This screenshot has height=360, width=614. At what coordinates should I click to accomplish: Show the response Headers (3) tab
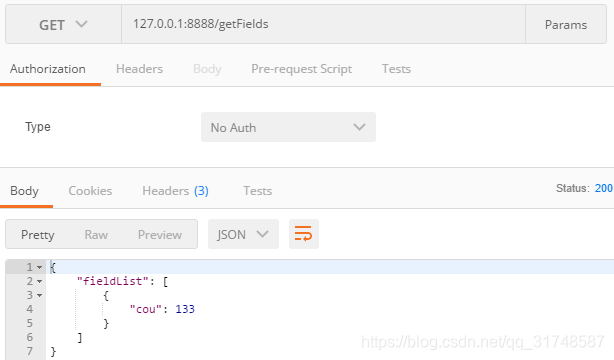[x=175, y=191]
